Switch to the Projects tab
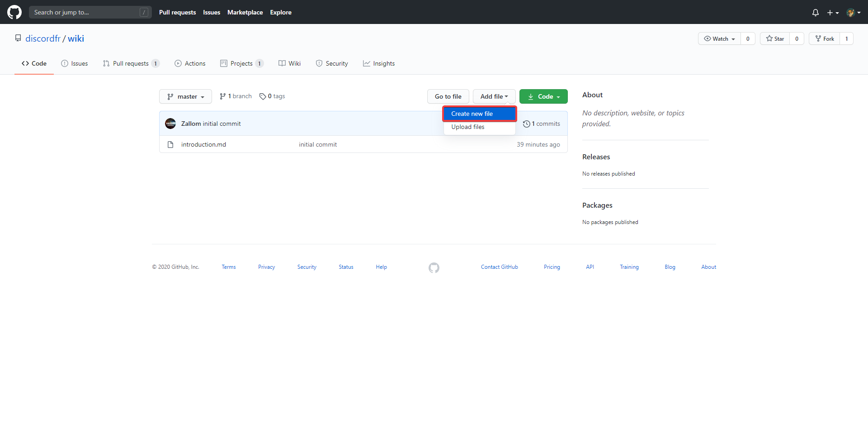 [242, 63]
